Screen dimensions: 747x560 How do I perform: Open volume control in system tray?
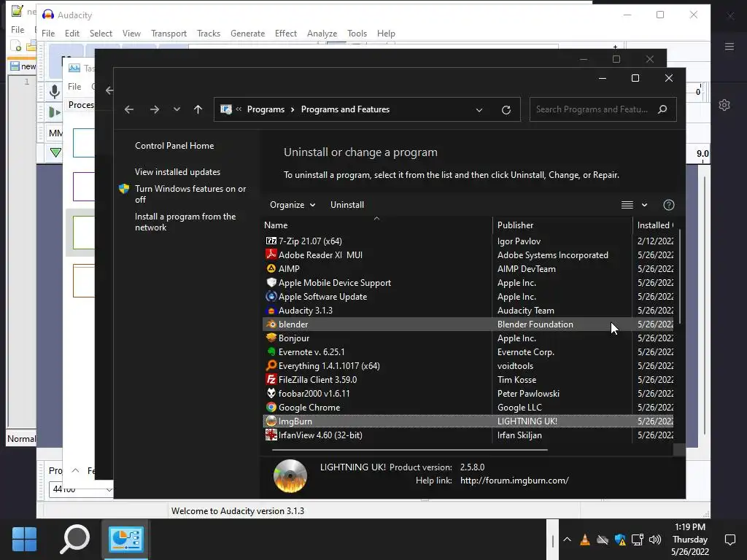point(655,540)
